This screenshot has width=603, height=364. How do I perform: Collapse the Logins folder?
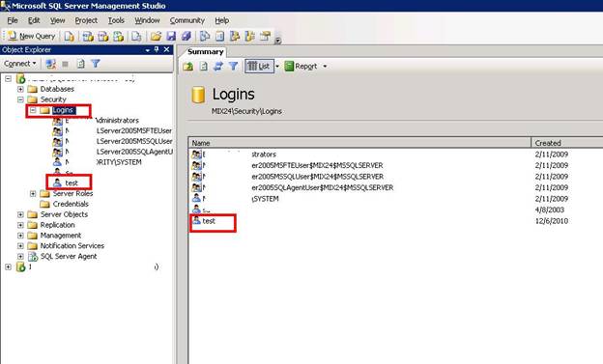(33, 110)
